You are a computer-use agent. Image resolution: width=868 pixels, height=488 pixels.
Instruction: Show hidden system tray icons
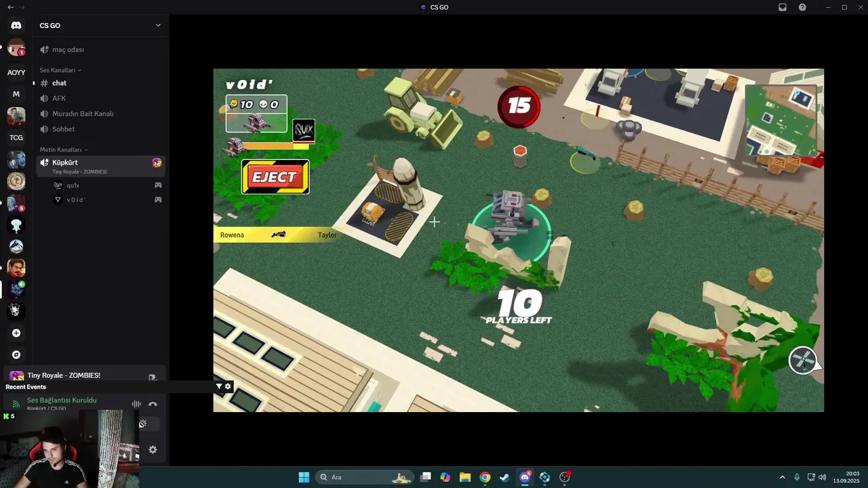point(783,477)
